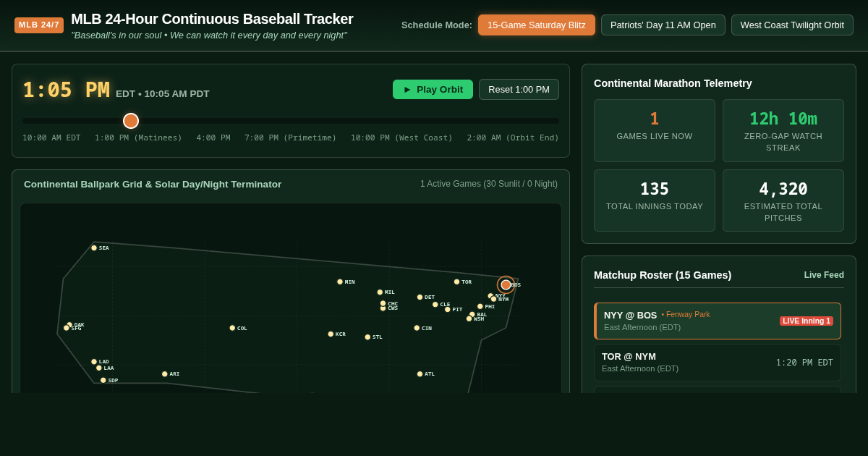Select the SDP ballpark marker
Screen dimensions: 868x456
(x=103, y=381)
